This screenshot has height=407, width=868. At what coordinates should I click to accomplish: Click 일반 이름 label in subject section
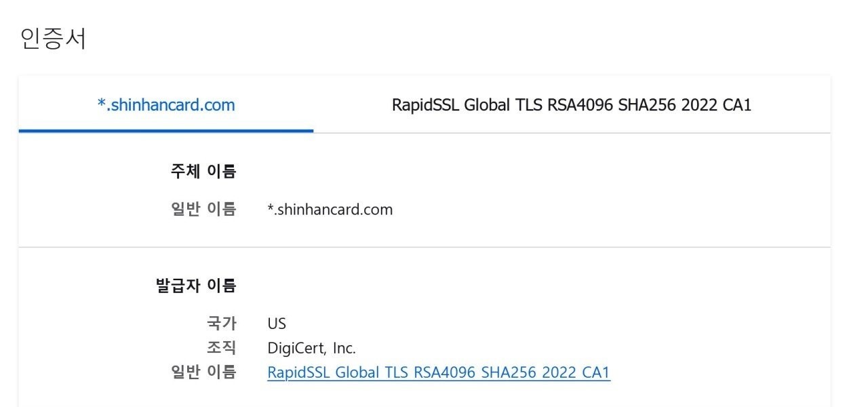[x=203, y=209]
